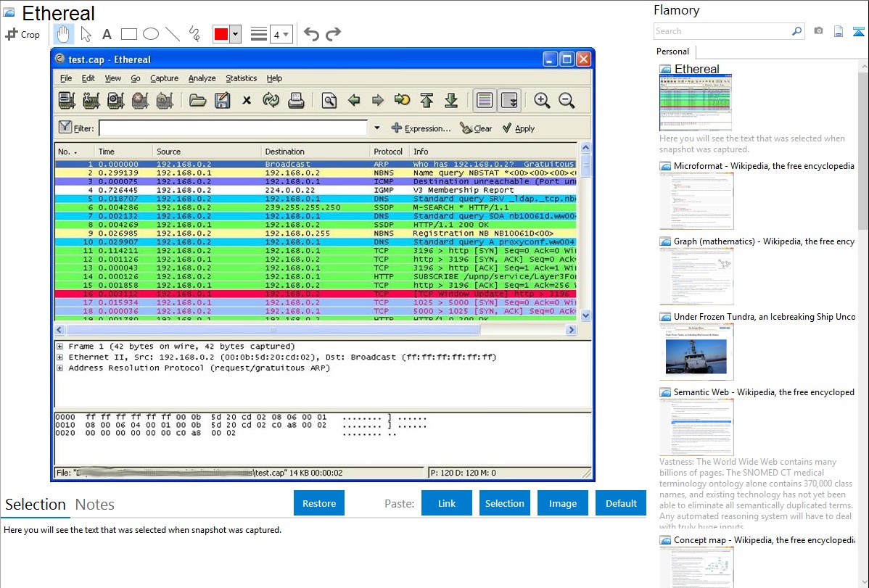Click the zoom in magnifier icon
869x588 pixels.
click(x=542, y=100)
